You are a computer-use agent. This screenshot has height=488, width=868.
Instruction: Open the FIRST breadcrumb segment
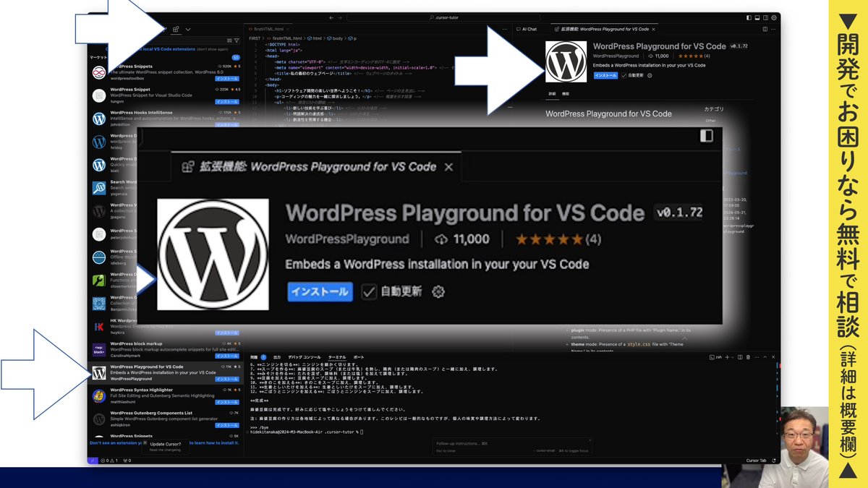tap(255, 37)
